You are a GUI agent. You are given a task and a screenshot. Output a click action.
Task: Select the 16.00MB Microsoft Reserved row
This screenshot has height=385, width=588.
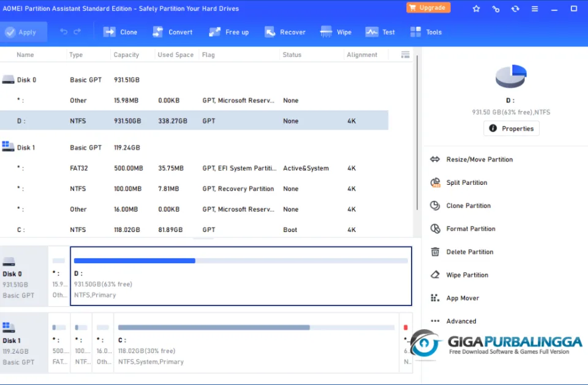point(194,209)
